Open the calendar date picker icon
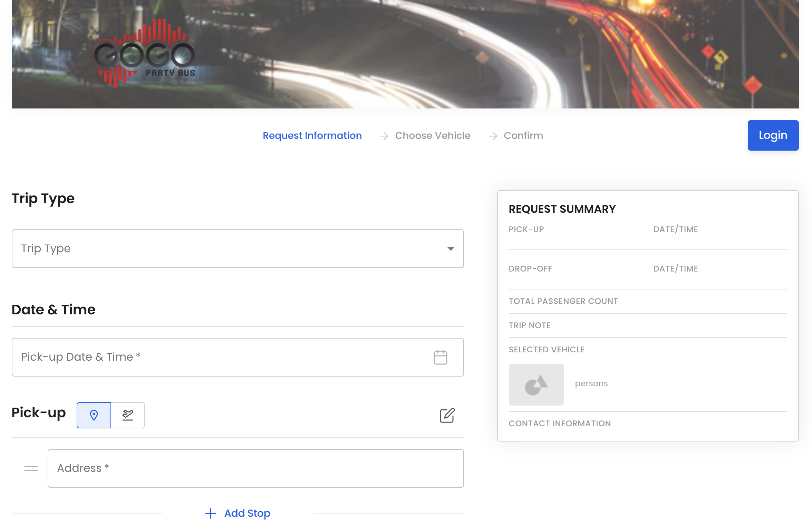Viewport: 812px width, 532px height. [x=440, y=357]
